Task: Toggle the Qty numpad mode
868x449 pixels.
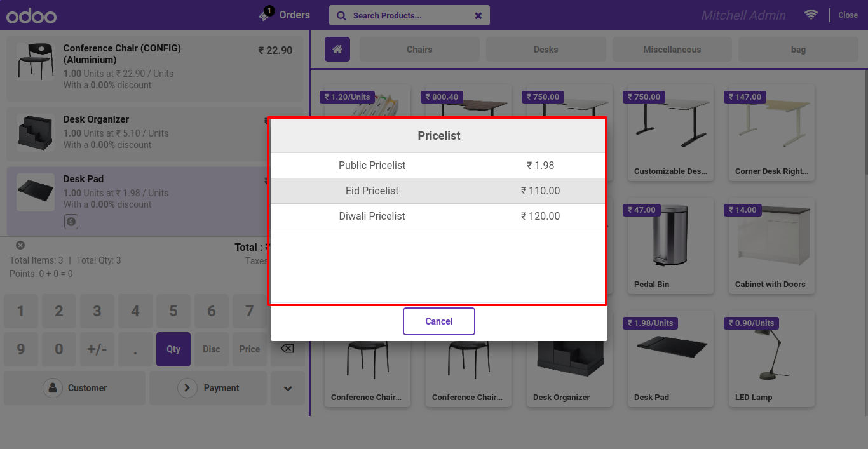Action: point(173,349)
